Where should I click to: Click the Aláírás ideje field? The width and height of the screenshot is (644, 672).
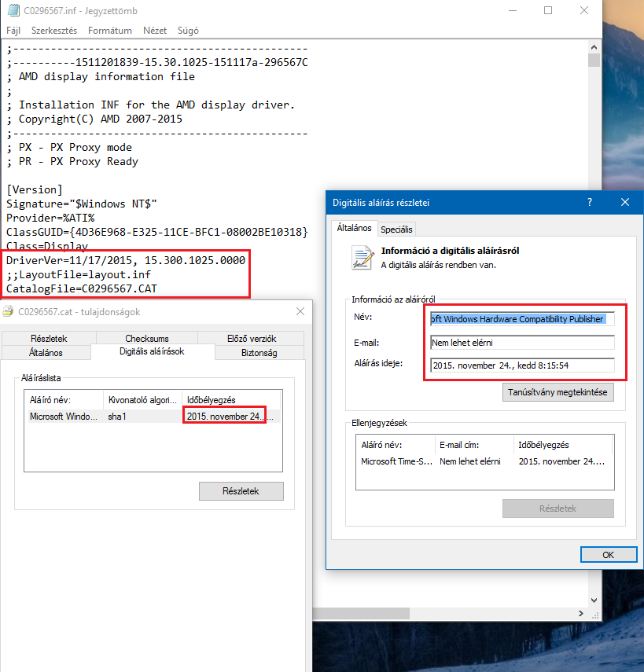click(x=522, y=365)
